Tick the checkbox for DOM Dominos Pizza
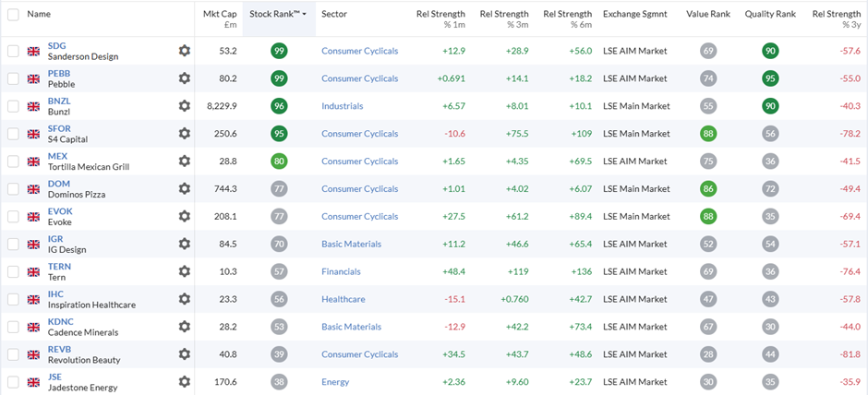This screenshot has width=868, height=395. tap(13, 188)
